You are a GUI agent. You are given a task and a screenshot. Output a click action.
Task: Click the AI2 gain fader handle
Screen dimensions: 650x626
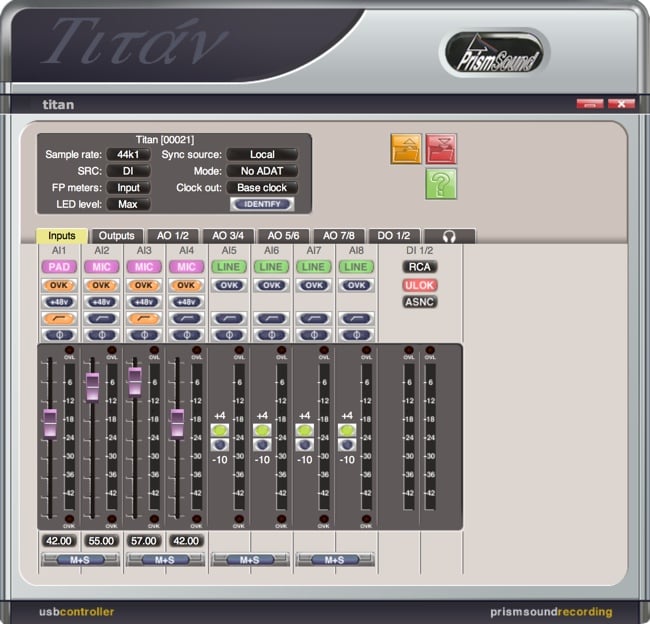(93, 387)
